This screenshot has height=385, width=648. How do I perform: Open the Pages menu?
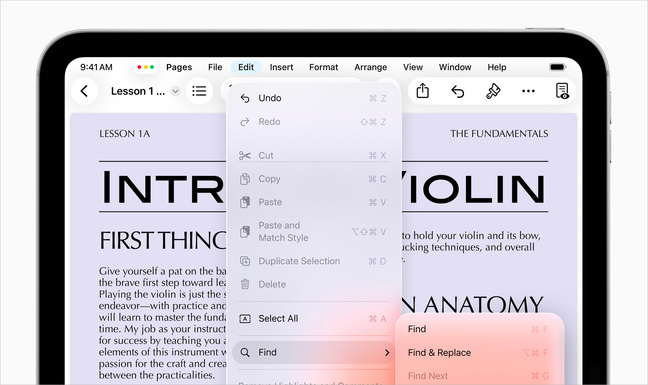(179, 67)
